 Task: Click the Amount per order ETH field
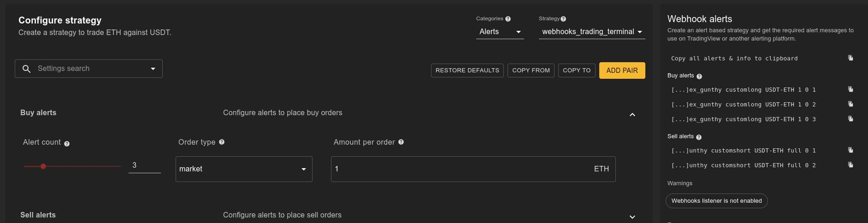tap(461, 169)
